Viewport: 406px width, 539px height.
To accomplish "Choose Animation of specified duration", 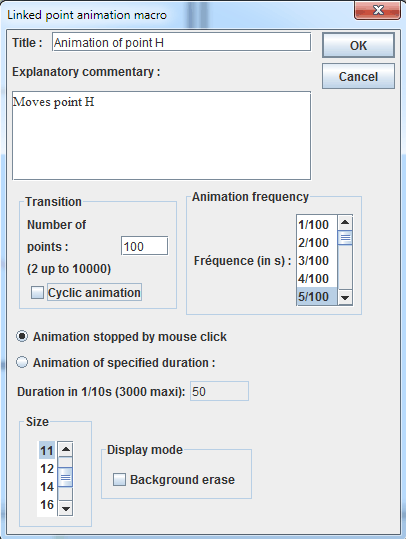I will click(22, 362).
